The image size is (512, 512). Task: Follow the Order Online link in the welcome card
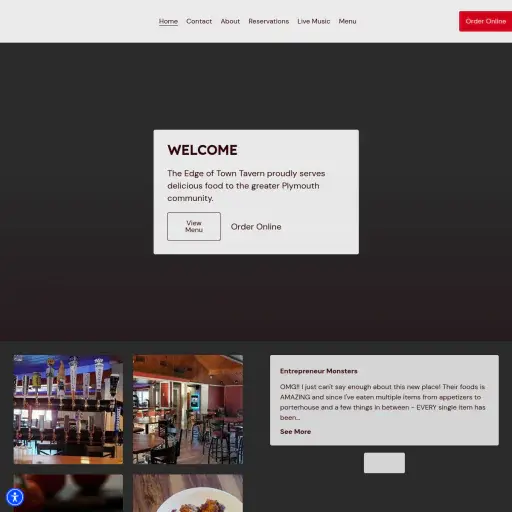(256, 227)
